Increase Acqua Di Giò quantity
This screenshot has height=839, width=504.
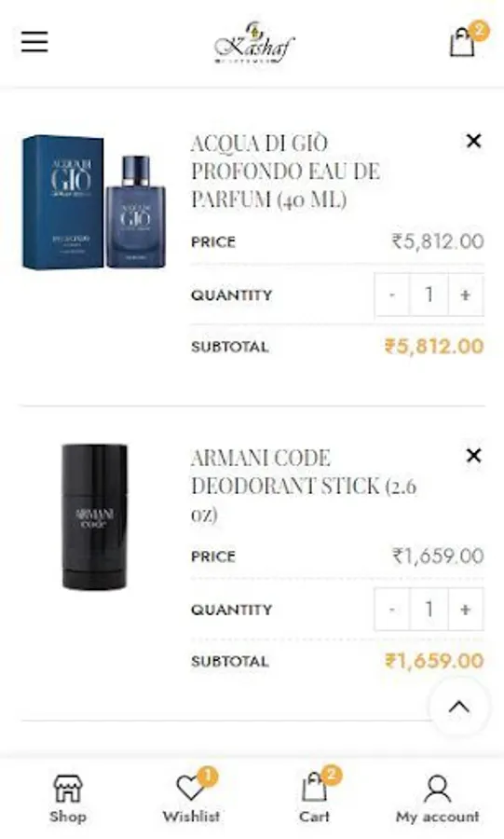pyautogui.click(x=466, y=295)
